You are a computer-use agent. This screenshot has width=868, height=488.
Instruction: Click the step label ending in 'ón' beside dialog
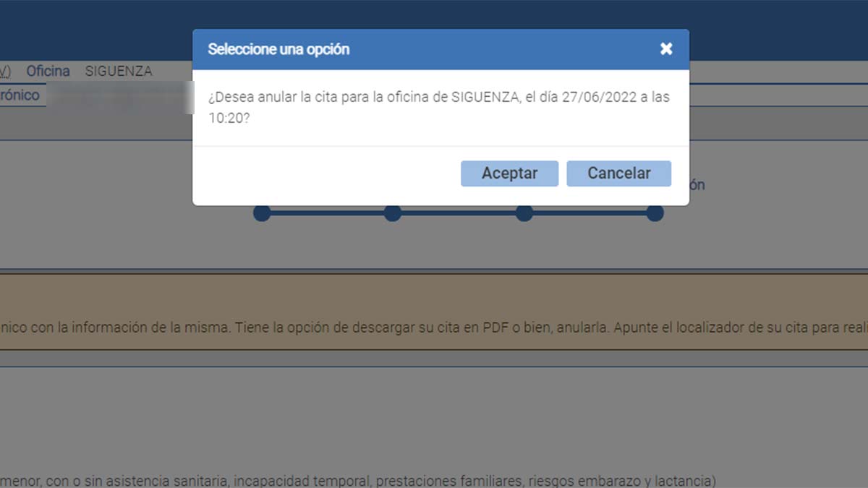(x=697, y=184)
